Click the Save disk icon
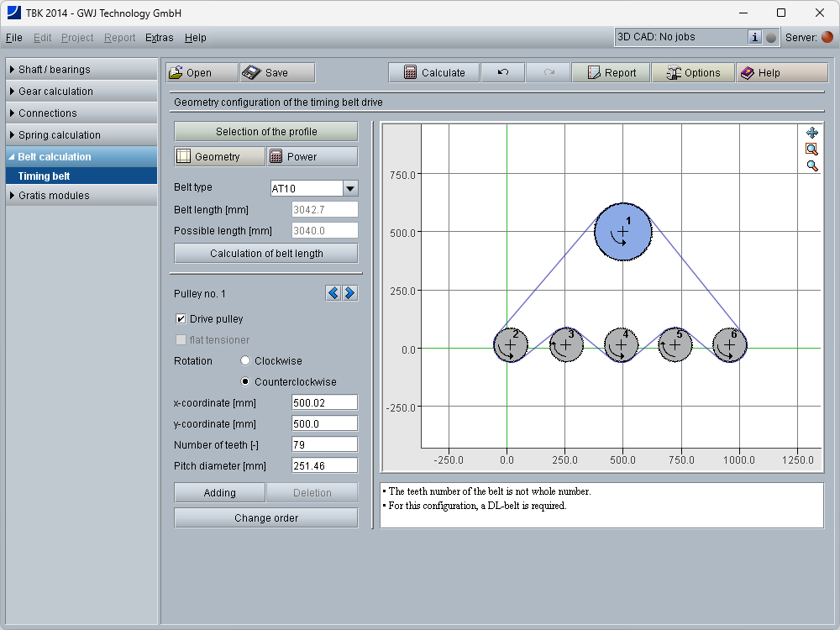The width and height of the screenshot is (840, 630). [x=250, y=73]
